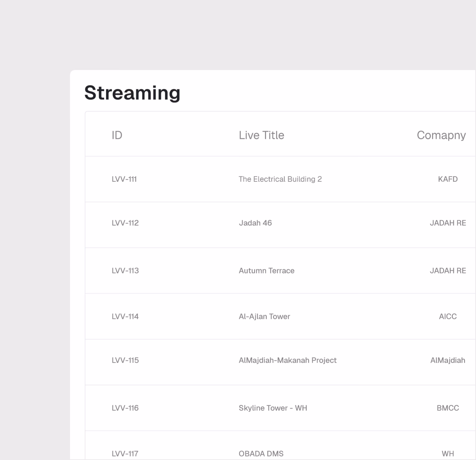476x460 pixels.
Task: Click the Live Title column header
Action: click(261, 135)
